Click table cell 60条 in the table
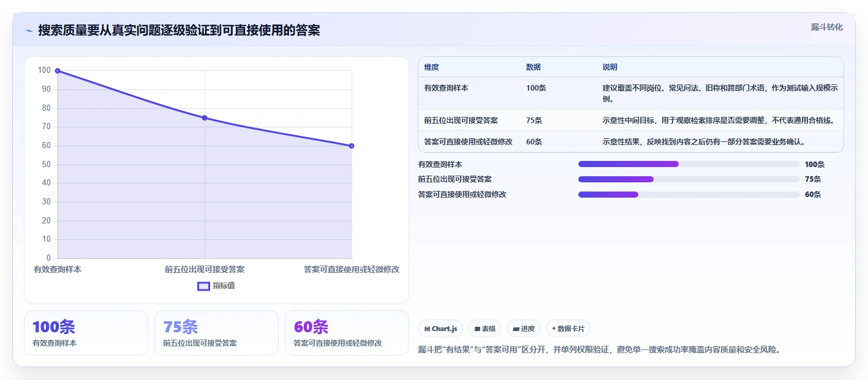 [x=534, y=142]
